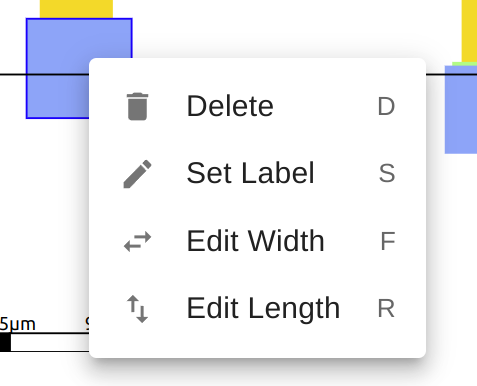The image size is (477, 386).
Task: Click the horizontal arrows Edit Width icon
Action: pyautogui.click(x=137, y=241)
